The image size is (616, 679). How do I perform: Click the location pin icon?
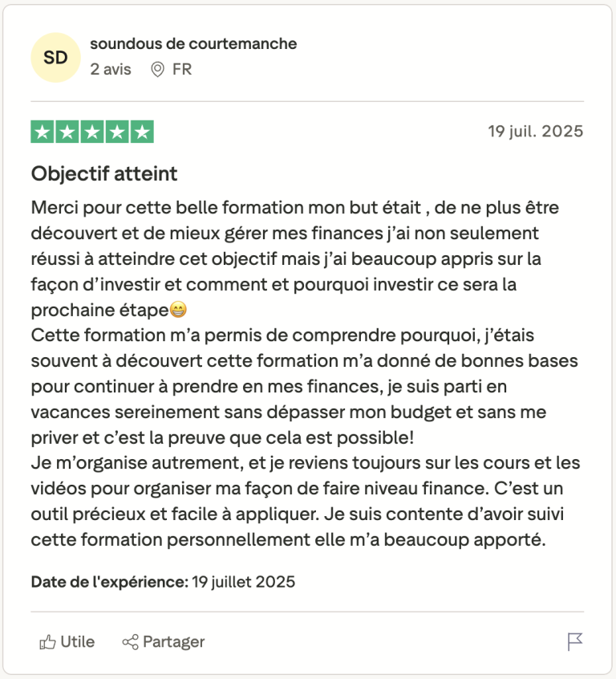click(x=158, y=69)
